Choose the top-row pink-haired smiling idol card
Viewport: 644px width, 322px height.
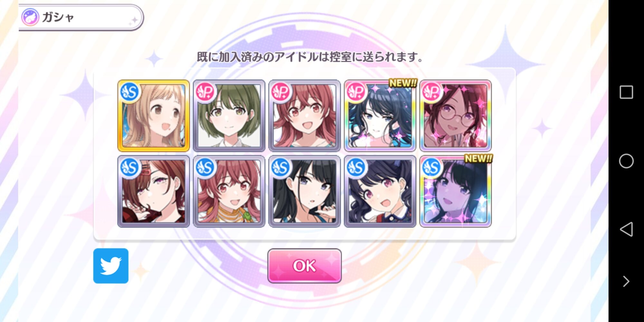pos(304,116)
